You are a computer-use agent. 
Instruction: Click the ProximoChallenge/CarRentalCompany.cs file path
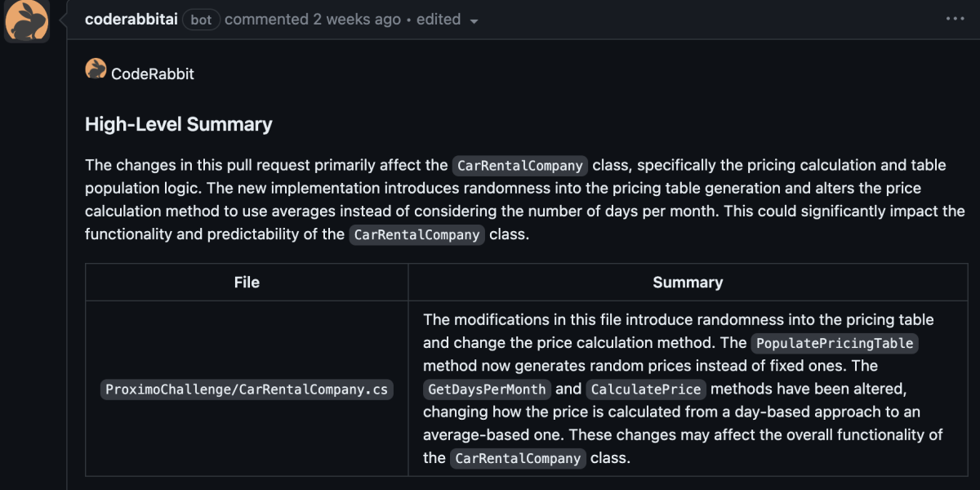click(x=247, y=390)
